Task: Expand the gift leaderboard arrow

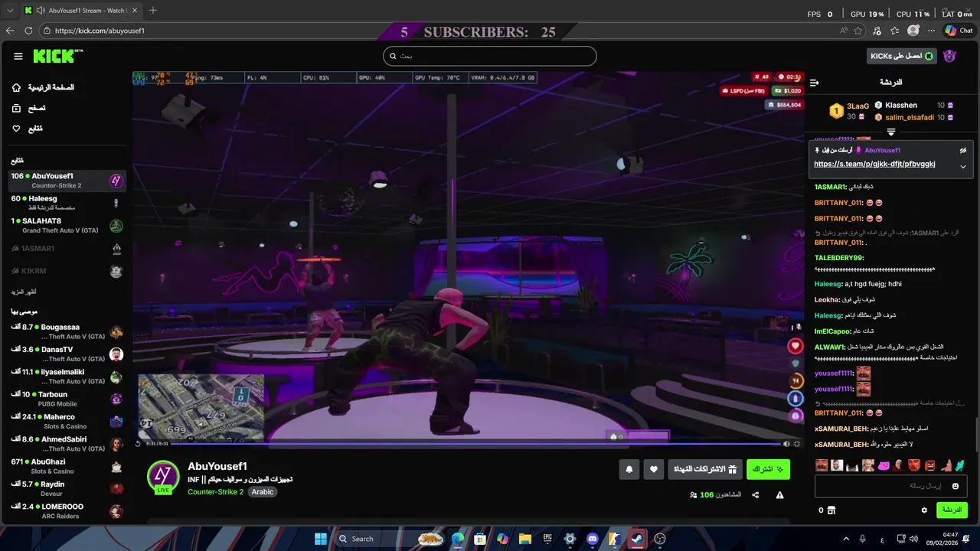Action: click(x=891, y=132)
